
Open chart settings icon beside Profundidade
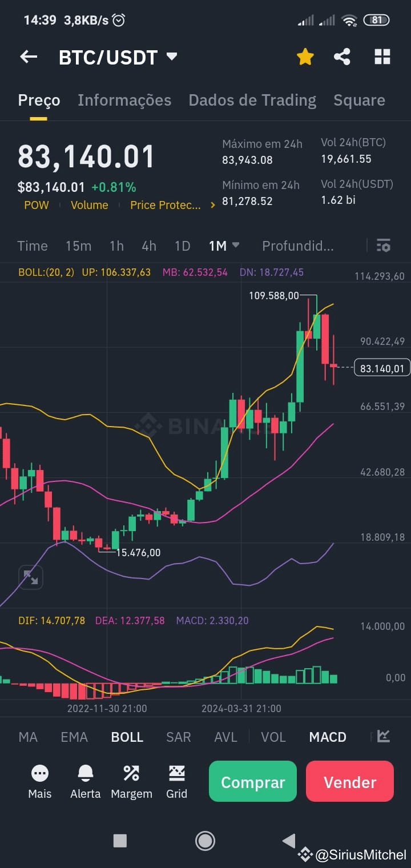(x=384, y=246)
